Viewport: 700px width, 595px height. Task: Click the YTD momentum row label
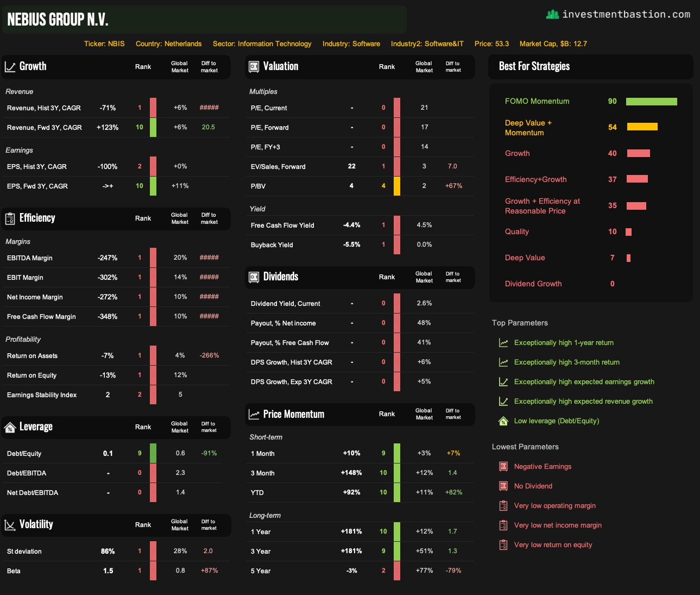tap(257, 493)
